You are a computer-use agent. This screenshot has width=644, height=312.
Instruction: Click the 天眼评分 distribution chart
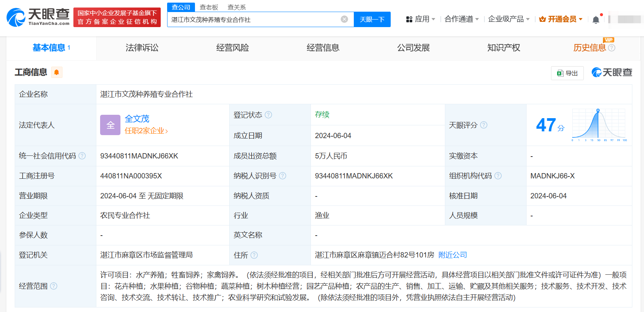coord(599,125)
